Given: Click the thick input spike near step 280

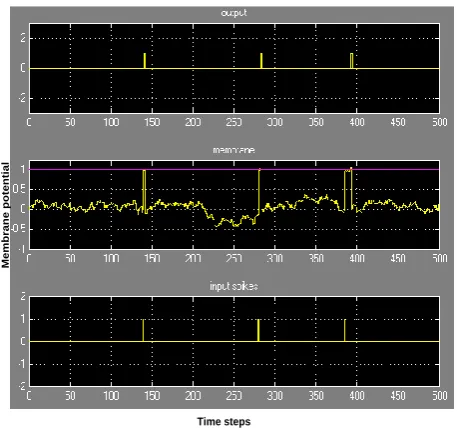Looking at the screenshot, I should 258,330.
